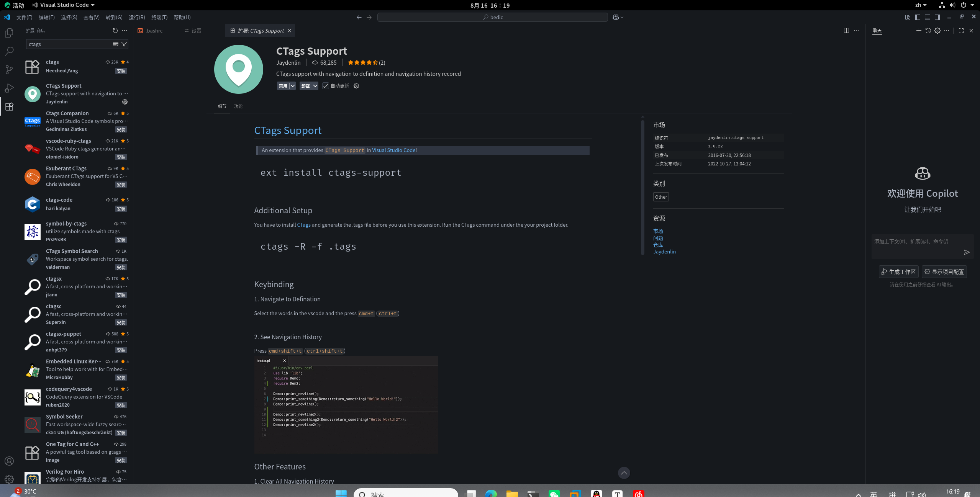The height and width of the screenshot is (497, 980).
Task: Open the Terminal menu
Action: (x=159, y=17)
